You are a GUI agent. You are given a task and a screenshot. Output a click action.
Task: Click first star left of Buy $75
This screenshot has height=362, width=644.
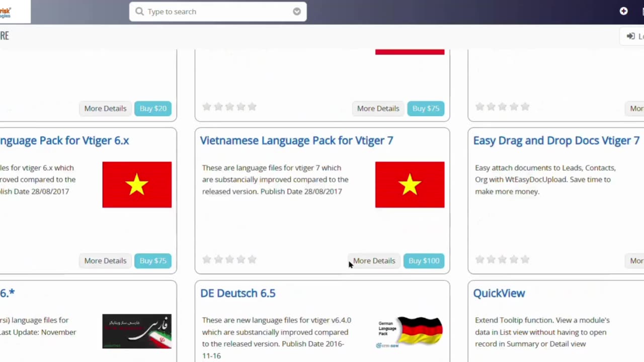click(207, 107)
